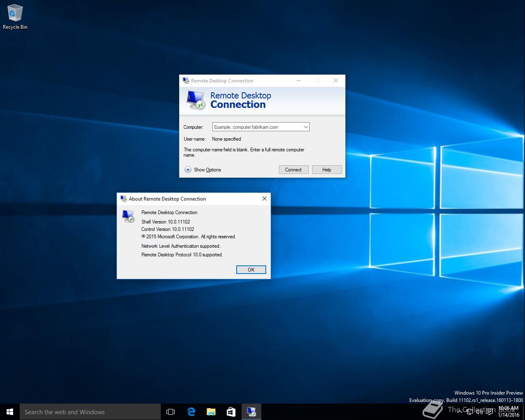Click 'Remote Desktop Protocol 10.0 supported.' text
Image resolution: width=525 pixels, height=420 pixels.
[182, 255]
